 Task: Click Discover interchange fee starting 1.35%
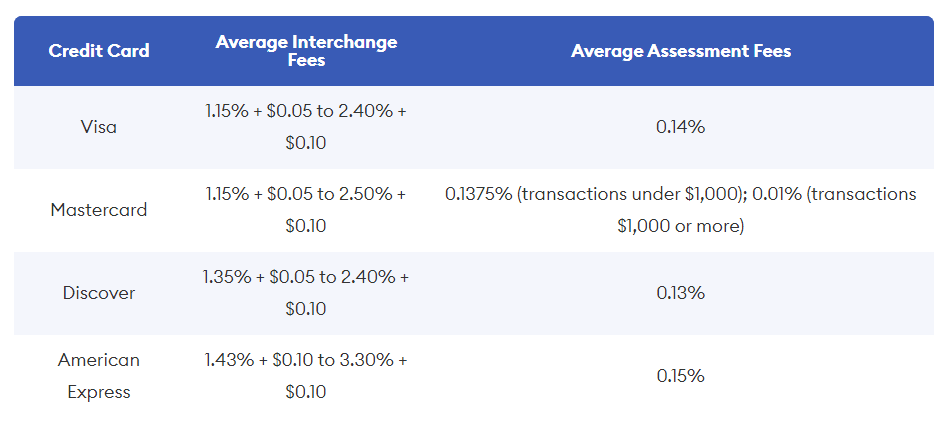(306, 293)
